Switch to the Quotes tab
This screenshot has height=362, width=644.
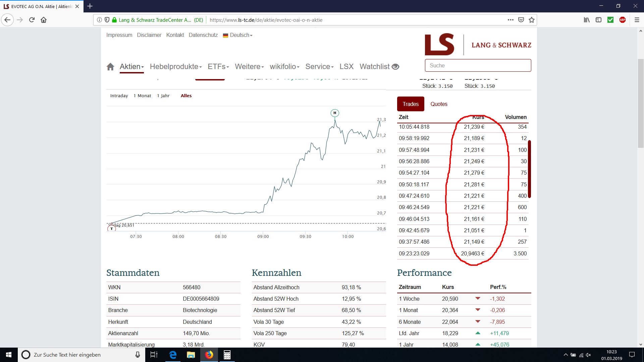tap(439, 104)
